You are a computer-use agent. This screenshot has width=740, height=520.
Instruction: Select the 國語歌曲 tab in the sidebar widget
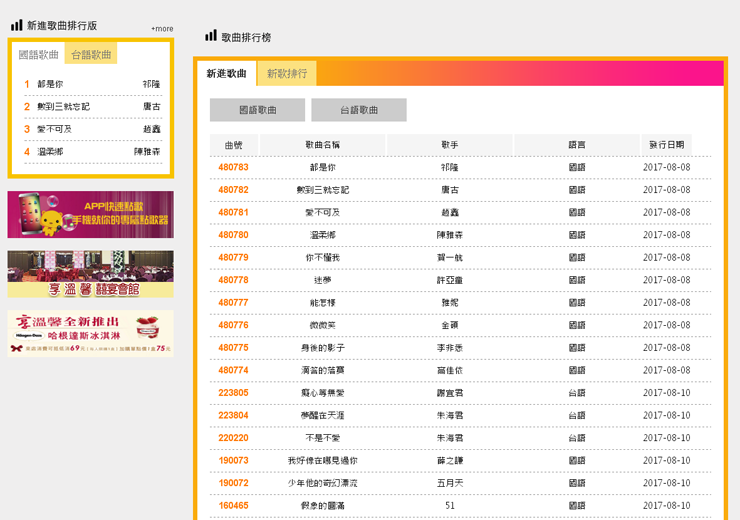pyautogui.click(x=39, y=55)
